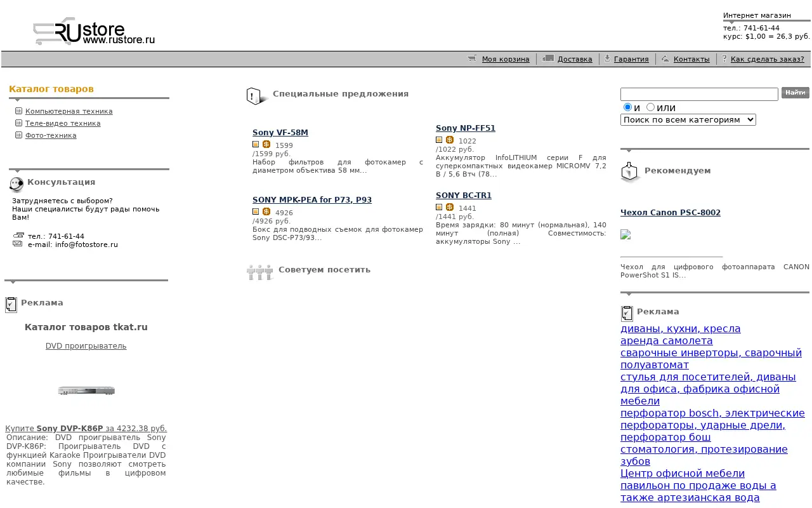This screenshot has height=508, width=812.
Task: Open the SONY BC-TR1 product link
Action: coord(464,196)
